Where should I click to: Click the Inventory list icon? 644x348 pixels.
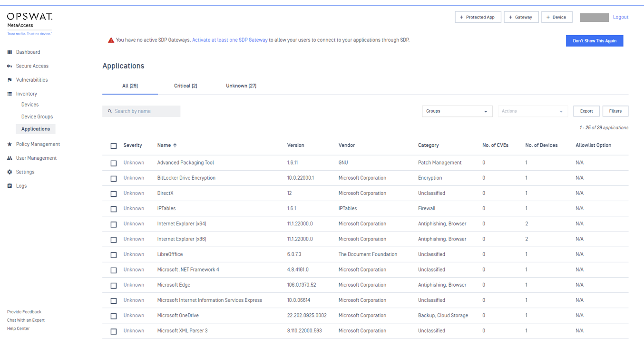[x=10, y=94]
